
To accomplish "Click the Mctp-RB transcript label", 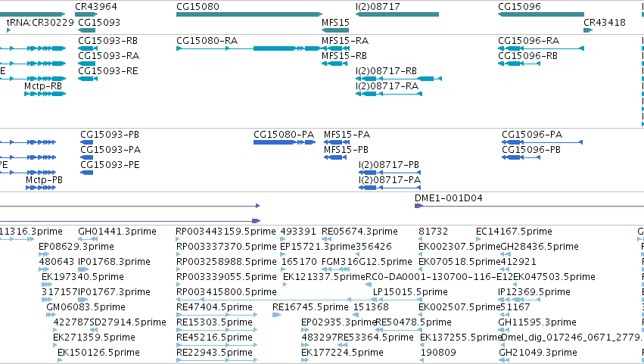I will 42,86.
